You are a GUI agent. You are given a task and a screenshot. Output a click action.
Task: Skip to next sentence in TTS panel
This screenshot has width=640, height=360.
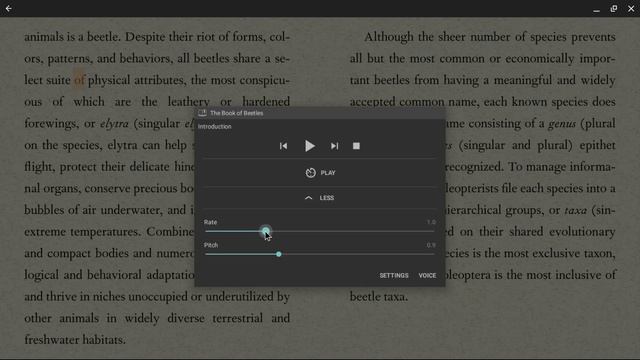335,146
